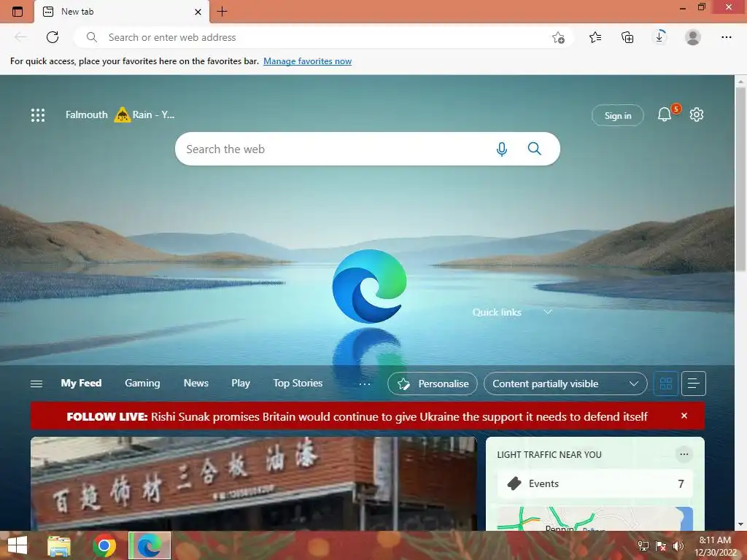Image resolution: width=747 pixels, height=560 pixels.
Task: Open the app launcher grid icon
Action: [x=38, y=114]
